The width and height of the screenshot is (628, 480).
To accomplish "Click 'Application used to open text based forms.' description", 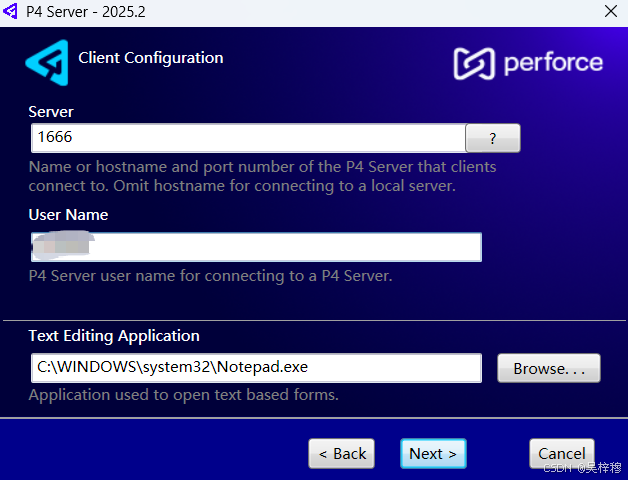I will click(x=183, y=395).
